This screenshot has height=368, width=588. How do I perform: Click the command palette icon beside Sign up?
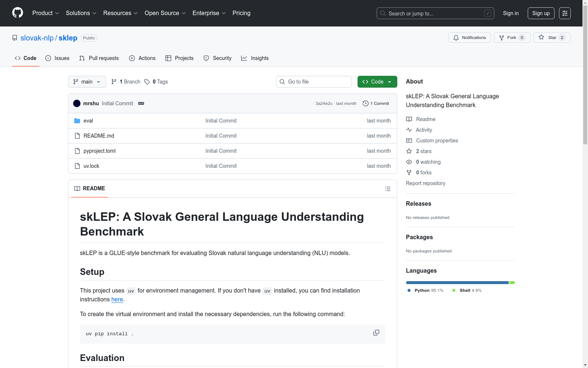(x=565, y=13)
